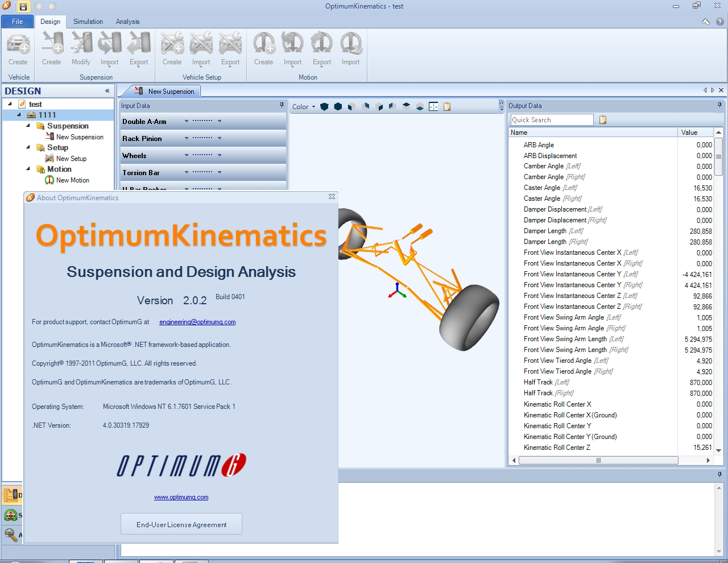This screenshot has height=563, width=728.
Task: Minimize the ribbon with the chevron icon
Action: pos(706,22)
